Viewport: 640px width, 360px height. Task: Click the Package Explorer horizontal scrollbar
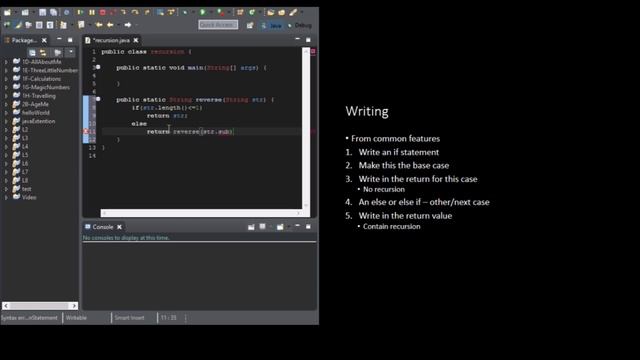point(40,305)
